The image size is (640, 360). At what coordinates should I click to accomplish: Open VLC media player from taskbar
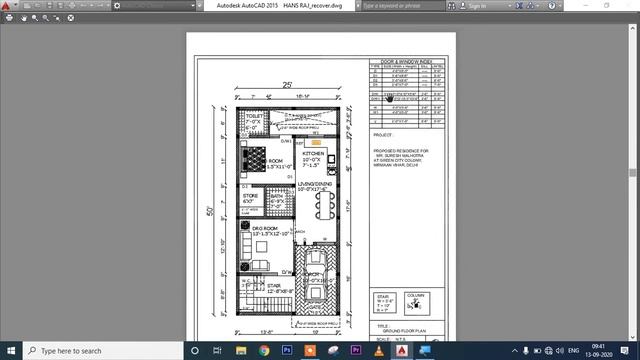click(379, 351)
